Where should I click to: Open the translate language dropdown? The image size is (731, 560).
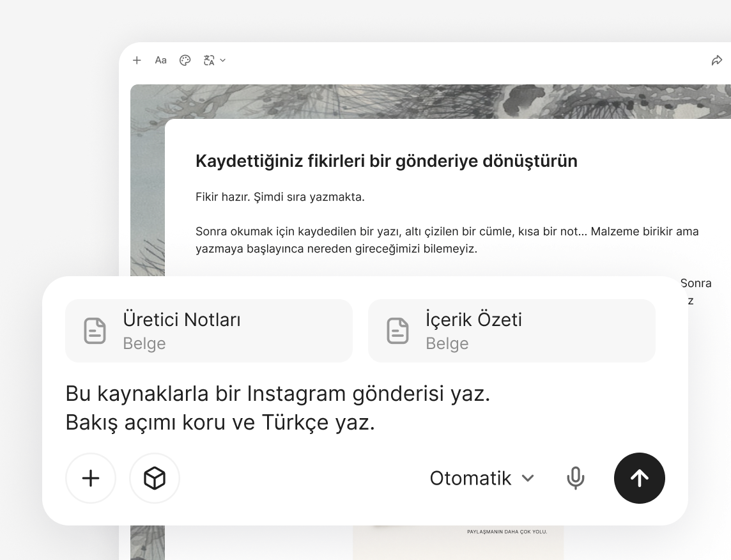coord(215,60)
